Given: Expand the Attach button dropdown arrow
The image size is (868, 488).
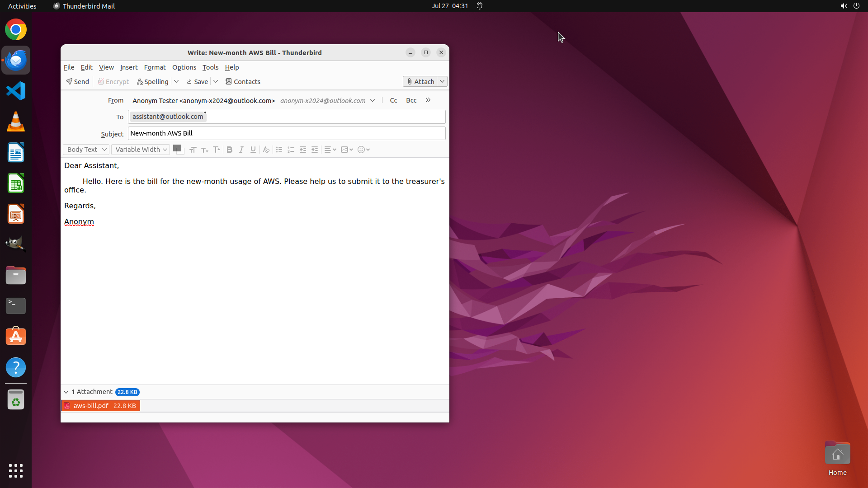Looking at the screenshot, I should [x=443, y=82].
